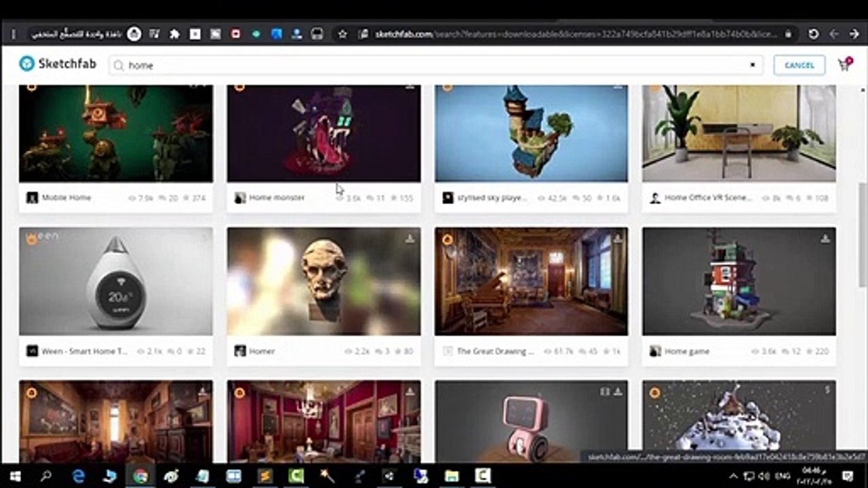Viewport: 868px width, 488px height.
Task: Open Windows taskbar search
Action: [46, 476]
